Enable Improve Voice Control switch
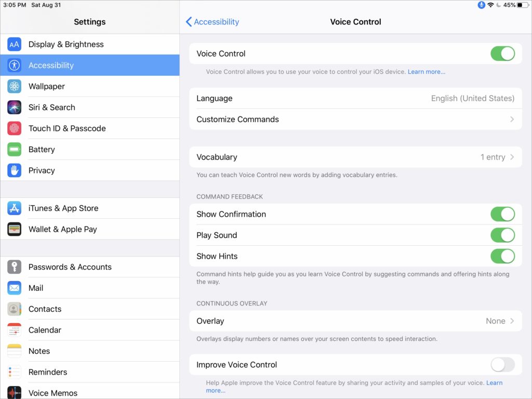The image size is (532, 399). (502, 365)
